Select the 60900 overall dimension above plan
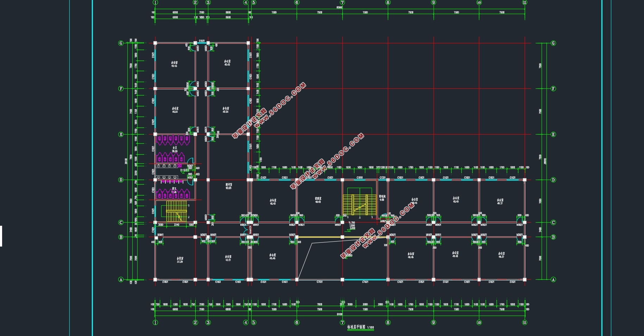644x336 pixels. coord(340,7)
